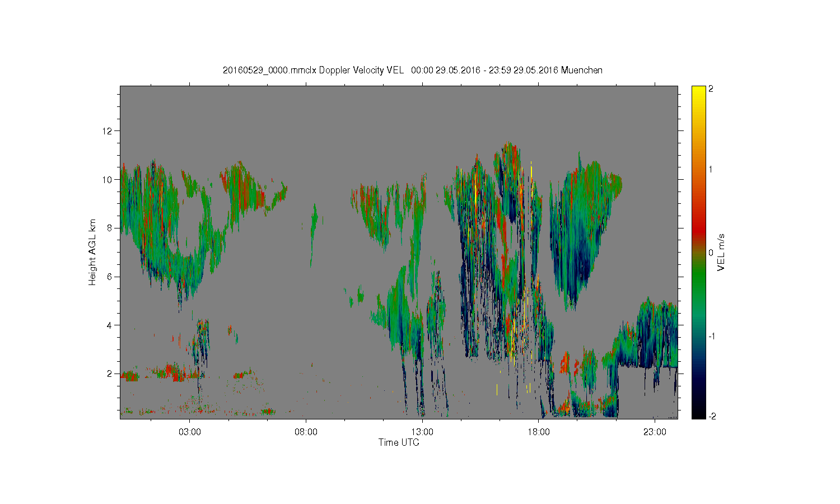This screenshot has height=504, width=840.
Task: Click the 'Time UTC' x-axis label
Action: 399,442
